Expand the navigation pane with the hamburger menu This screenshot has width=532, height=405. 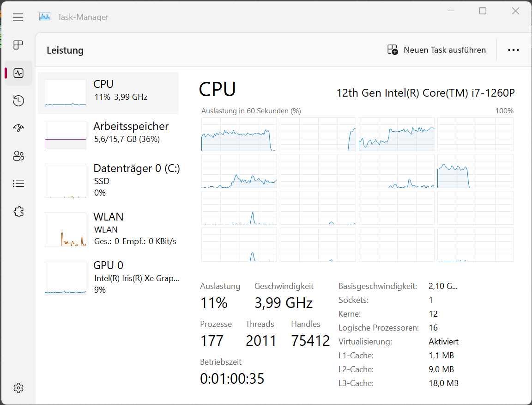[18, 17]
